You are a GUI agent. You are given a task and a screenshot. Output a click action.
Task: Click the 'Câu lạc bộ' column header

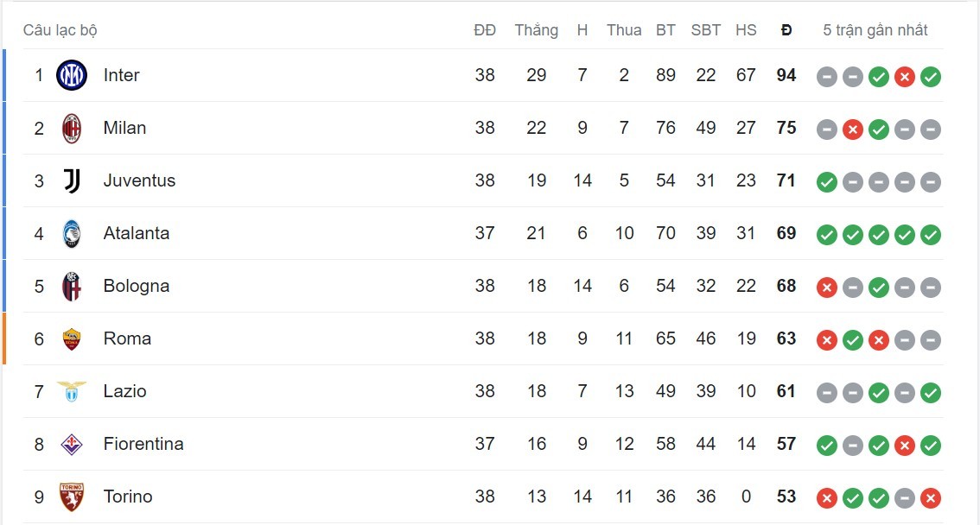click(x=60, y=30)
